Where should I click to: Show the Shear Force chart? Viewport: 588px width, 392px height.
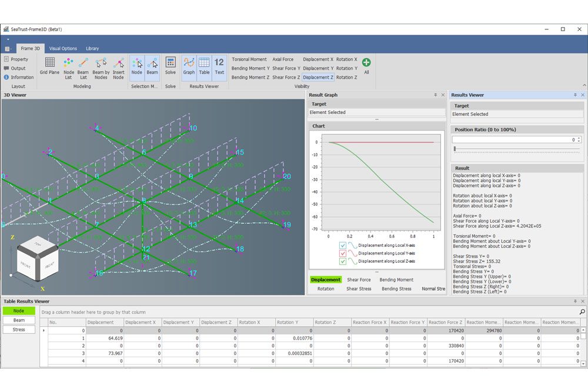[359, 280]
